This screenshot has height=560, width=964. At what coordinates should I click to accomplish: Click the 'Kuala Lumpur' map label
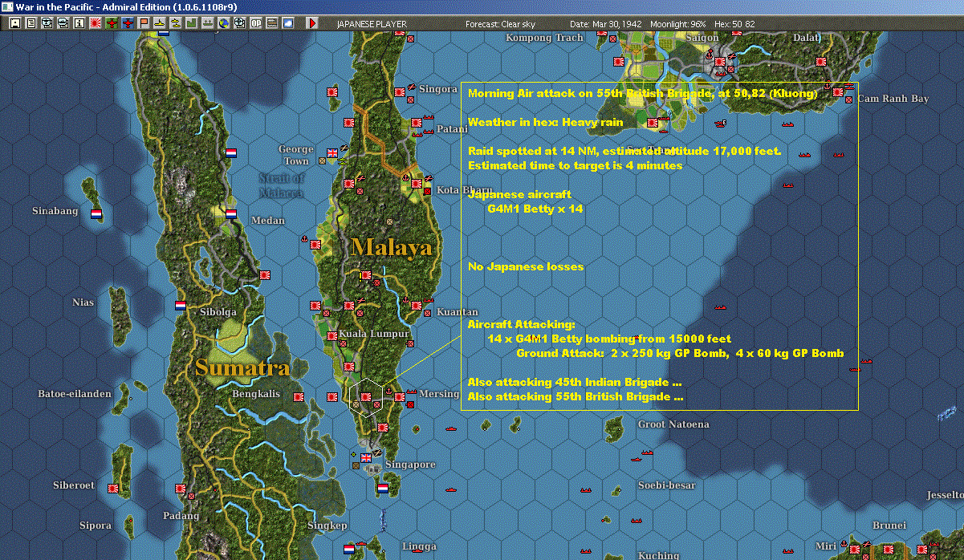[x=374, y=334]
